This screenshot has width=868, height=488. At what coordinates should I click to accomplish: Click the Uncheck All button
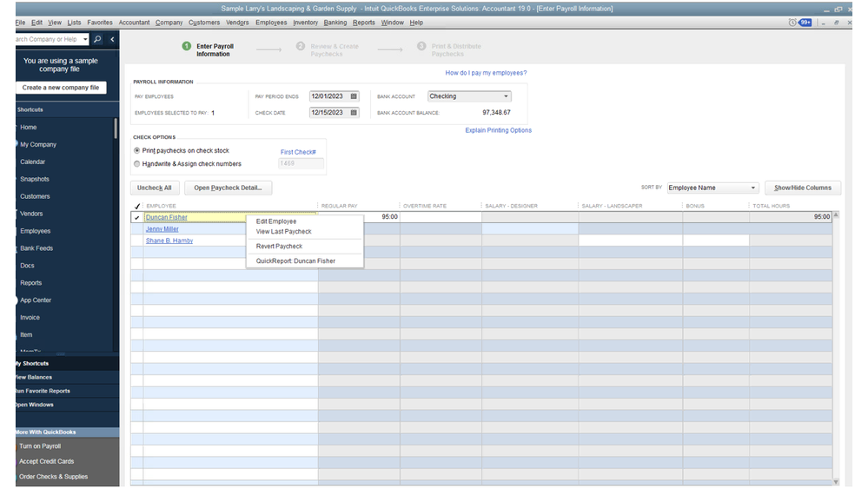[x=155, y=188]
